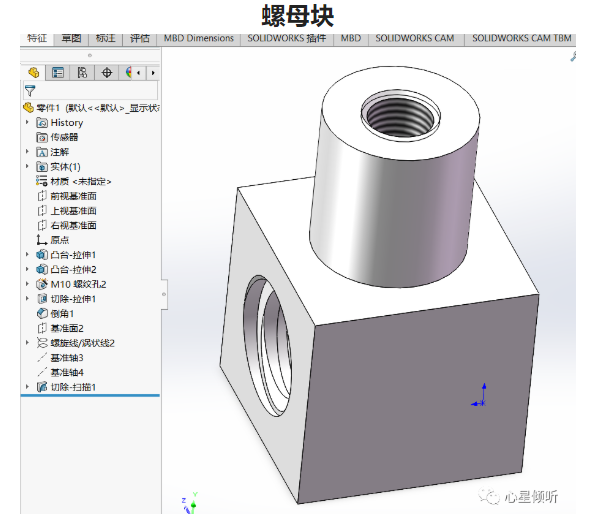This screenshot has height=514, width=589.
Task: Click the 凸台-拉伸1 extrude icon
Action: 42,255
